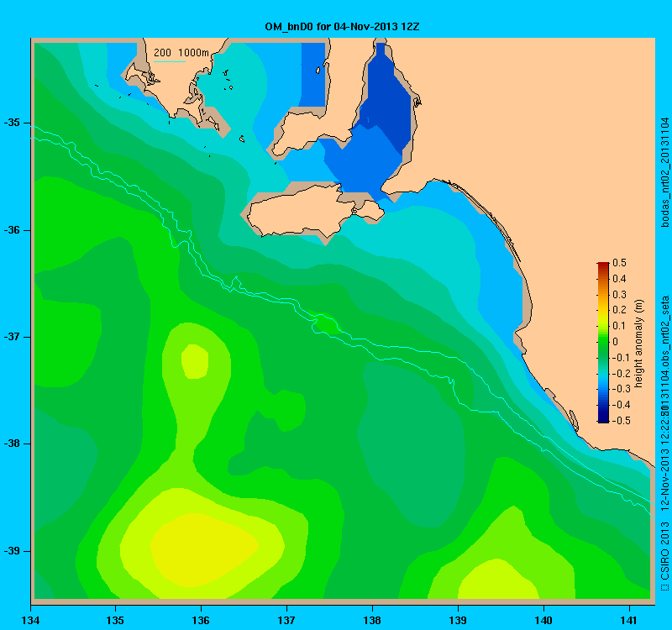The width and height of the screenshot is (672, 630).
Task: Click the plot title 'OM_bnD0 for 04-Nov-2013 12Z'
Action: (342, 27)
